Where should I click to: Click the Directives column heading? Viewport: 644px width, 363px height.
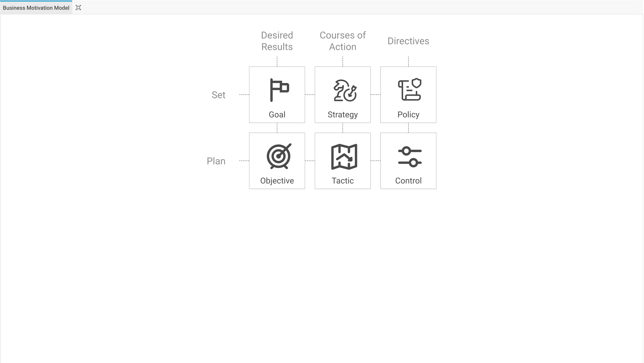tap(408, 41)
